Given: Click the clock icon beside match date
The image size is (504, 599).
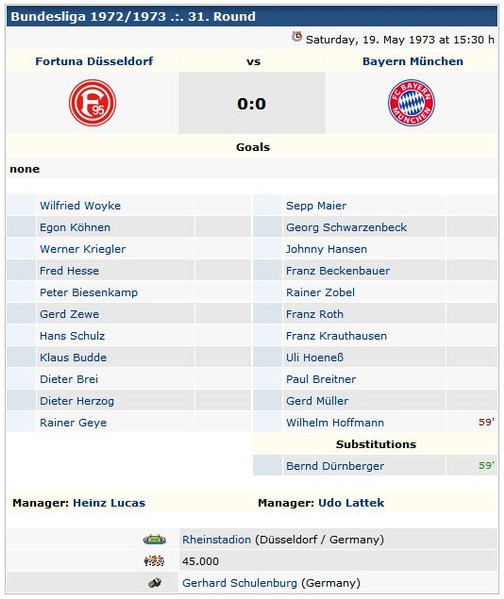Looking at the screenshot, I should pyautogui.click(x=297, y=37).
